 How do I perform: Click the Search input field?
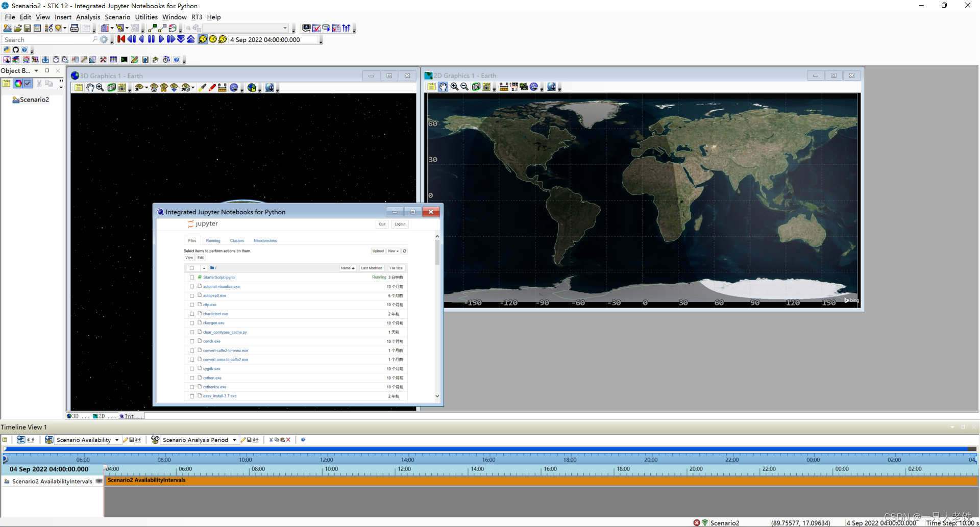50,40
